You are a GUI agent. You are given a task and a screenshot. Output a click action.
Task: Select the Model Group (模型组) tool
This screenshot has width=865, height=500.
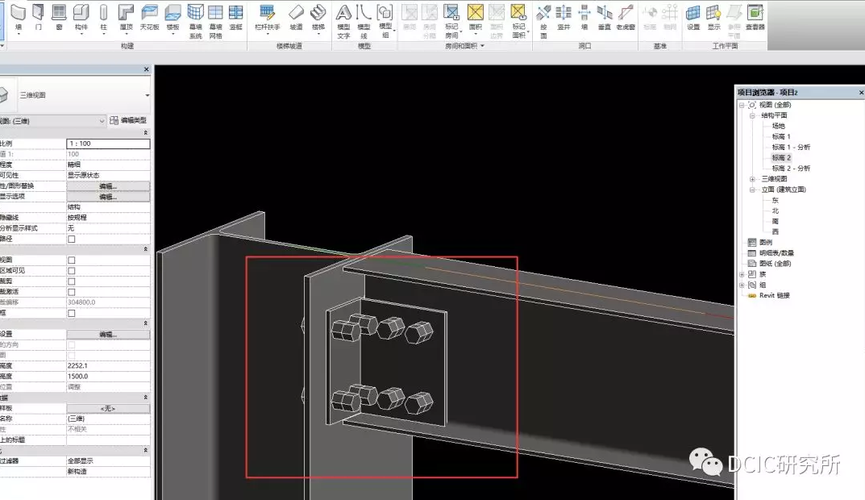pyautogui.click(x=385, y=21)
